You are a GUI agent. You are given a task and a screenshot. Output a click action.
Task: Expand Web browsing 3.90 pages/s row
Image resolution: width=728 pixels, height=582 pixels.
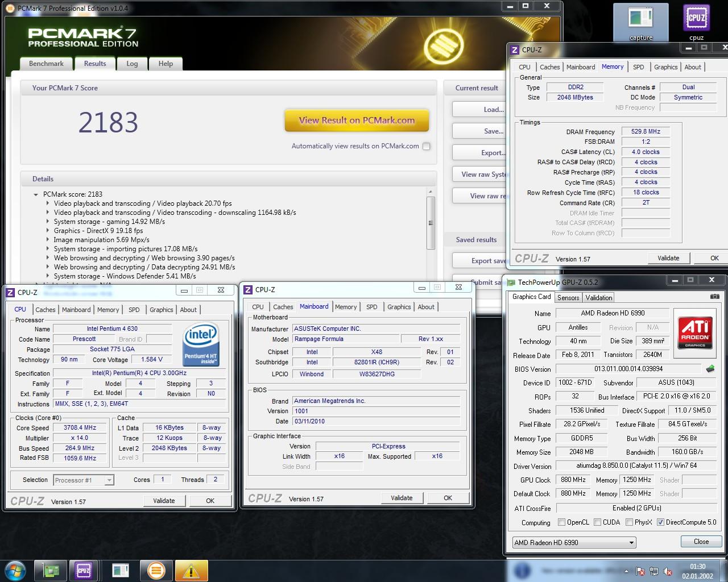pyautogui.click(x=48, y=258)
